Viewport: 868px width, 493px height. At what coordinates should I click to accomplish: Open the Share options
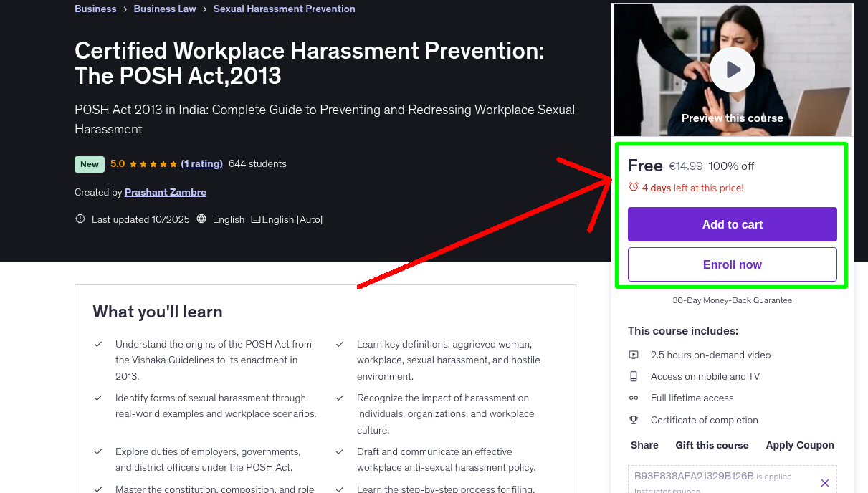[644, 444]
